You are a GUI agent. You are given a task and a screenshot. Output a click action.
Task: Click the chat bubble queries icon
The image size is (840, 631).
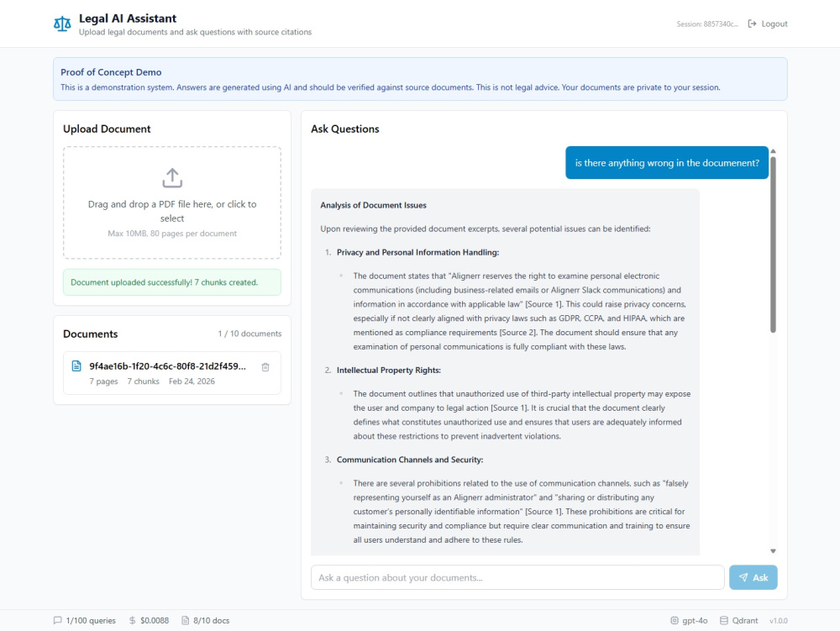coord(57,620)
